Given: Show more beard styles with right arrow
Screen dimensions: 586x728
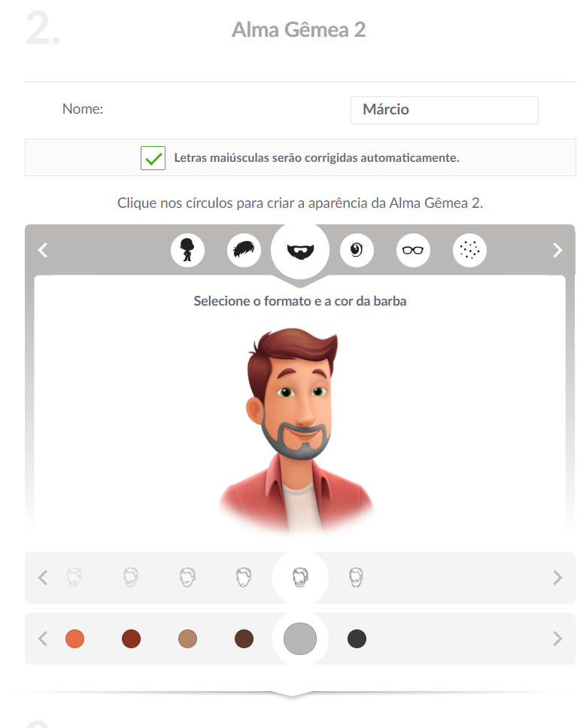Looking at the screenshot, I should tap(557, 577).
